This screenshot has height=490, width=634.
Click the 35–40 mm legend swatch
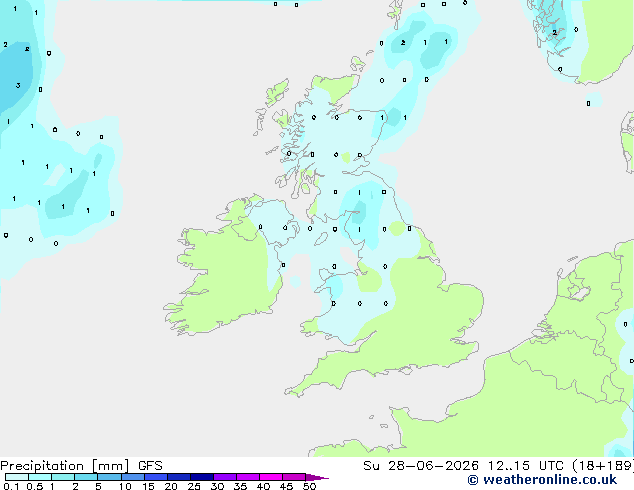pos(248,477)
